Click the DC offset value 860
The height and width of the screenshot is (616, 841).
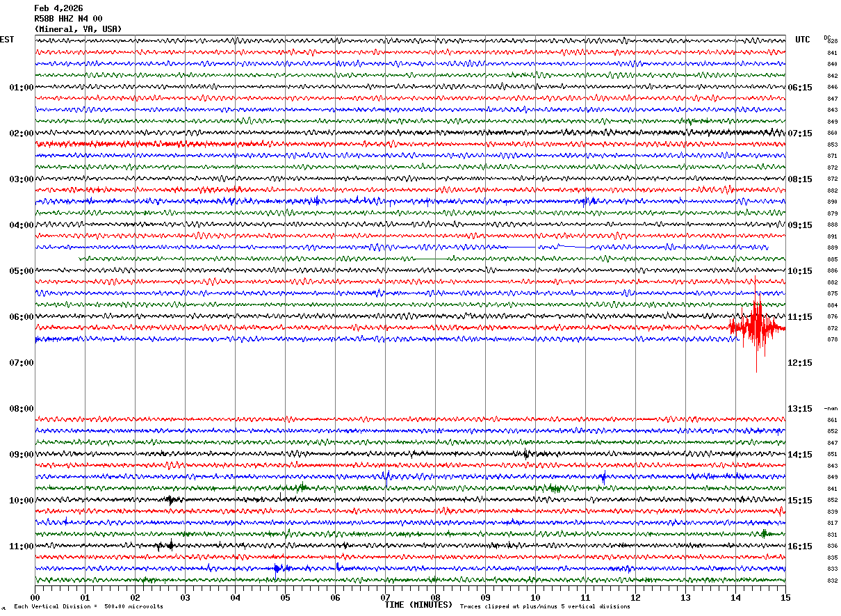(x=833, y=133)
